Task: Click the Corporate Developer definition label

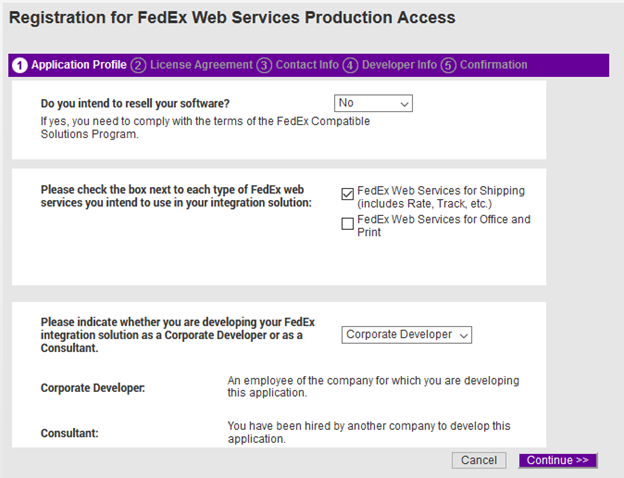Action: (92, 387)
